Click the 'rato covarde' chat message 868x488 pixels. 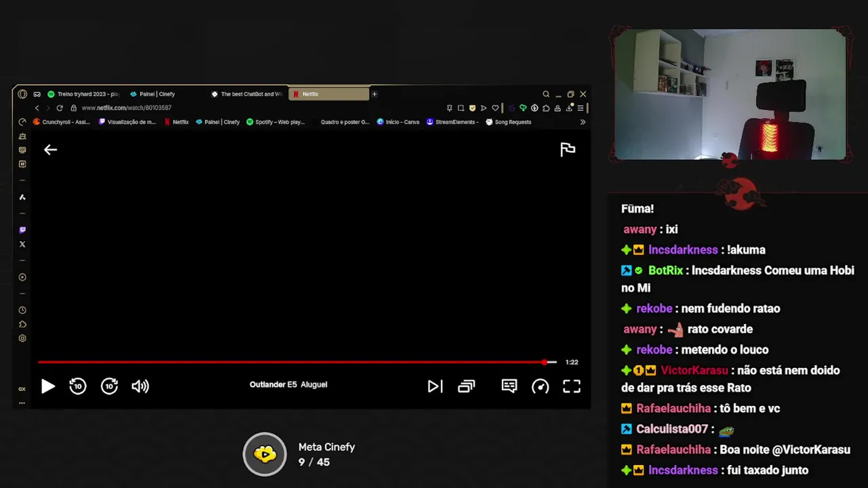coord(720,329)
